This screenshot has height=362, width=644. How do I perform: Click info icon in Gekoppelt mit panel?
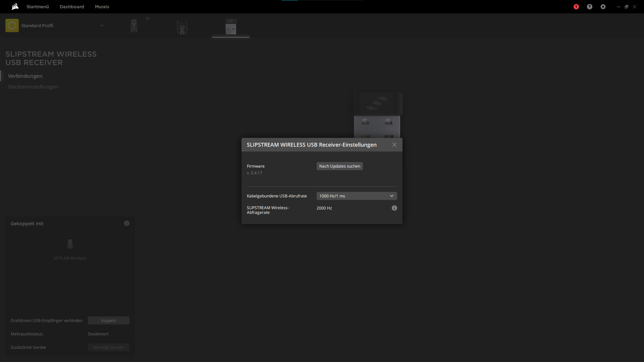tap(127, 223)
